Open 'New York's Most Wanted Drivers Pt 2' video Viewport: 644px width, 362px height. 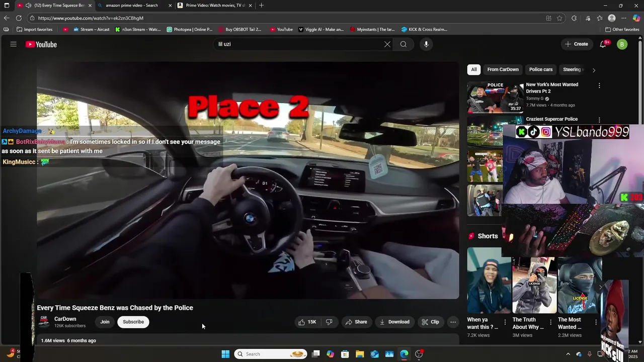click(552, 88)
